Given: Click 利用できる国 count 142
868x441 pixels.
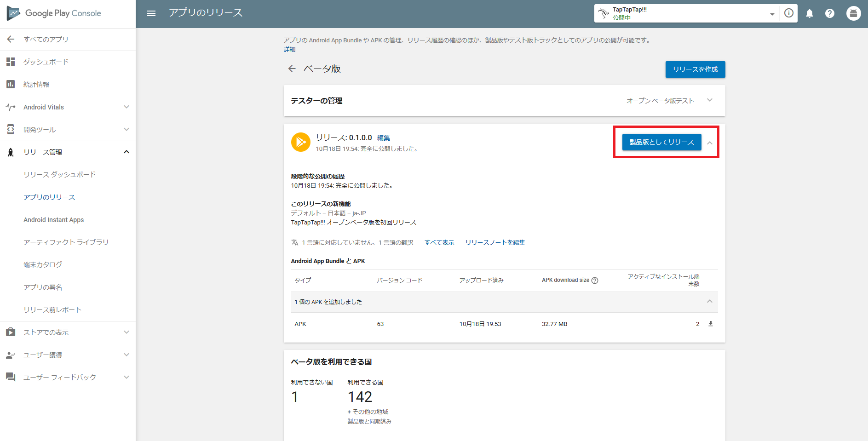Looking at the screenshot, I should click(x=360, y=397).
